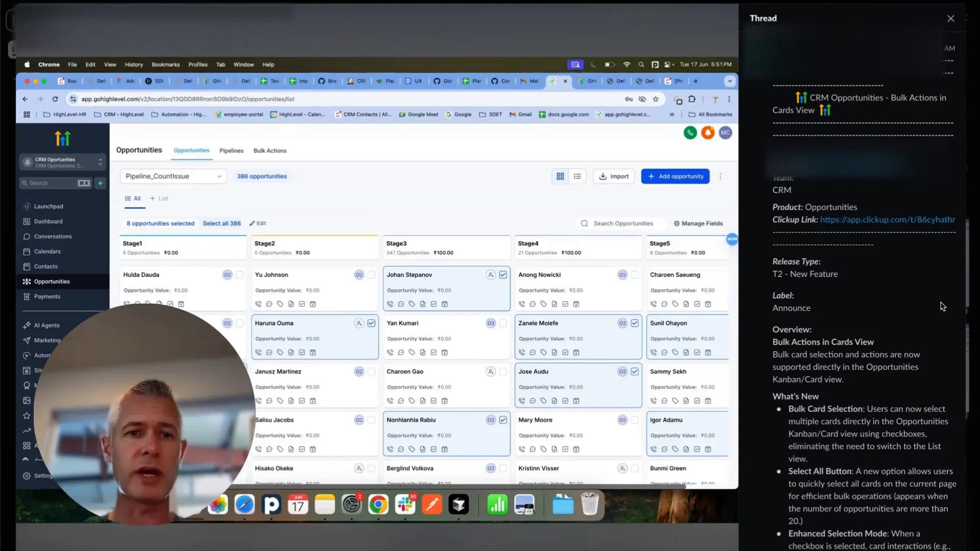This screenshot has width=980, height=551.
Task: Open the MC profile avatar
Action: 725,133
